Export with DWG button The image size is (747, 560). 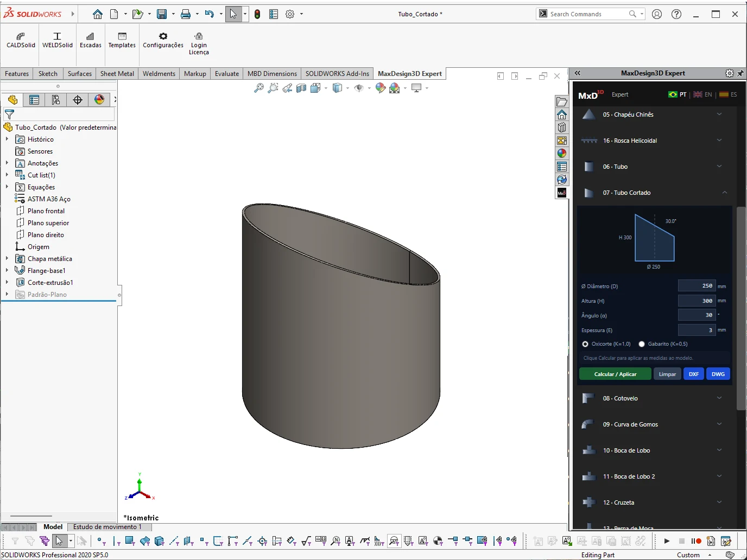[x=718, y=374]
